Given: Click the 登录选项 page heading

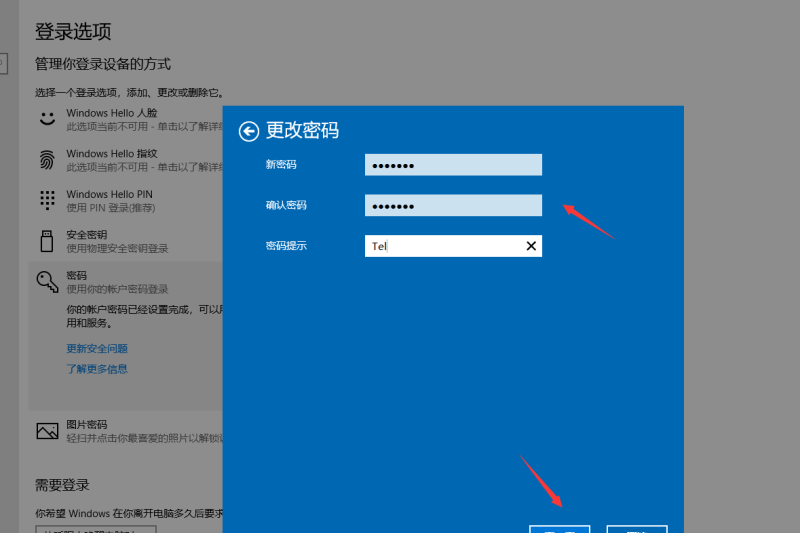Looking at the screenshot, I should point(73,32).
